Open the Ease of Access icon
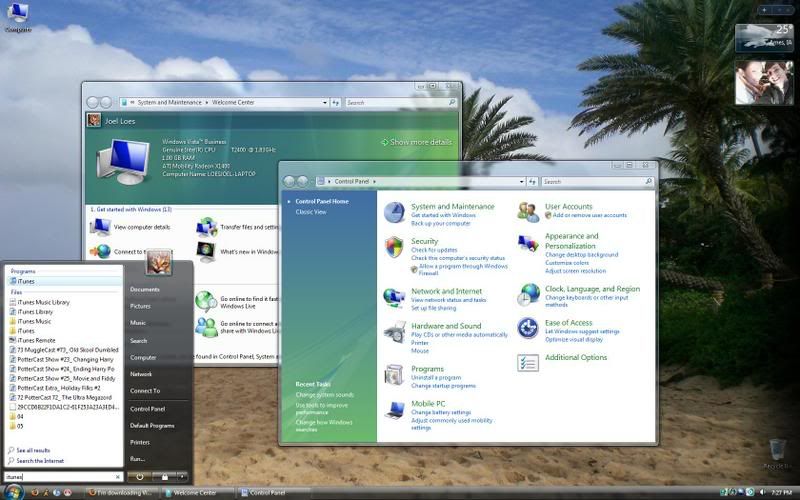This screenshot has height=500, width=800. click(528, 329)
